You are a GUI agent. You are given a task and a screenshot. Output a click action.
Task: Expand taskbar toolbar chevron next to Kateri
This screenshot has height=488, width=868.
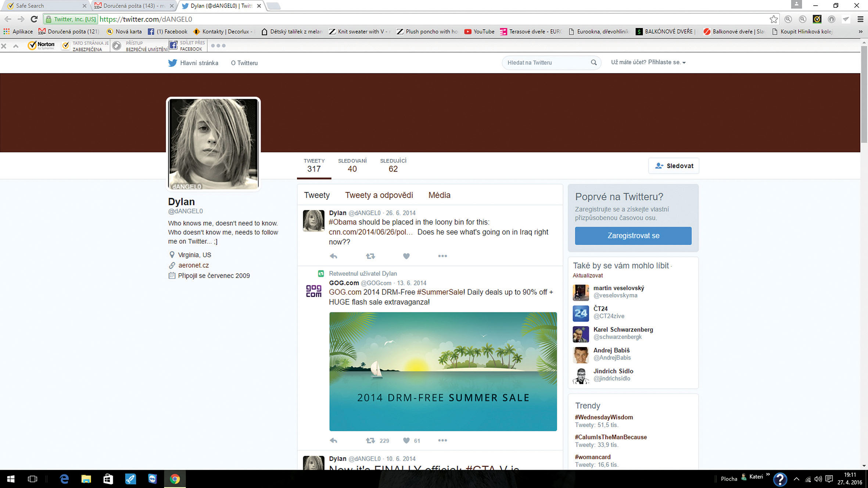click(x=768, y=475)
